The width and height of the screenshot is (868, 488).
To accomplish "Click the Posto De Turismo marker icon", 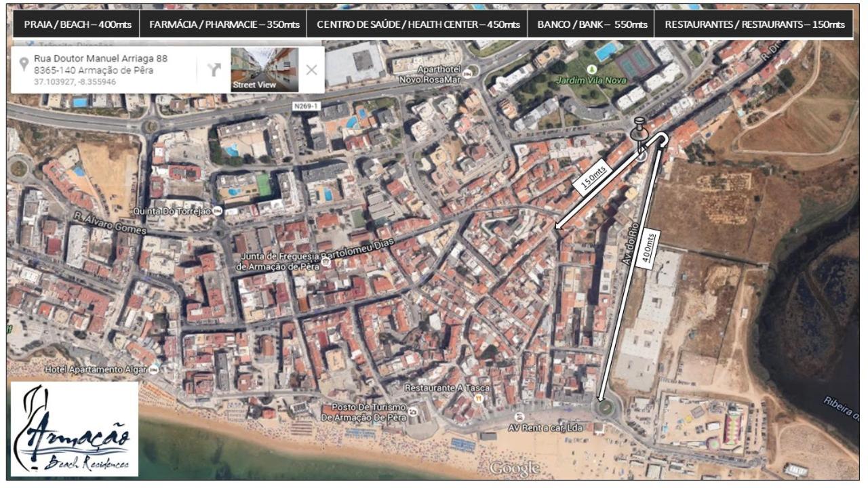I will pos(413,411).
